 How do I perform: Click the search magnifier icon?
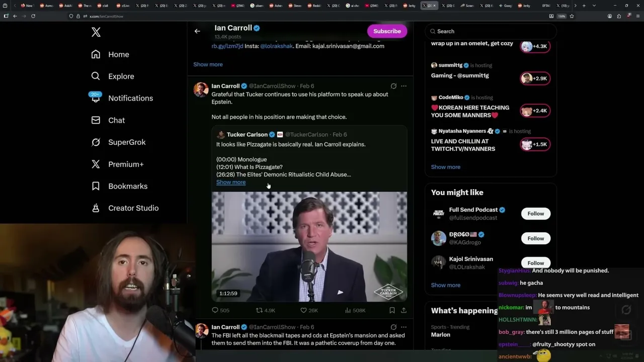pos(433,31)
